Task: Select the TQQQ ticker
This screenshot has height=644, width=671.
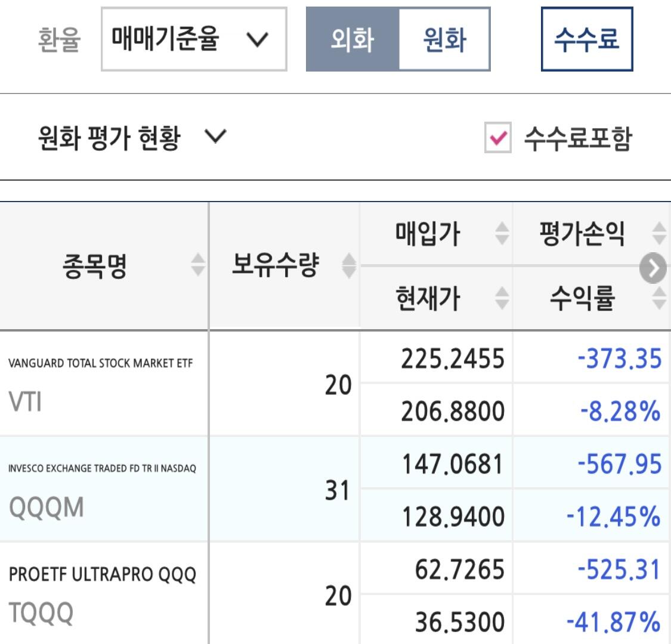Action: pyautogui.click(x=41, y=613)
